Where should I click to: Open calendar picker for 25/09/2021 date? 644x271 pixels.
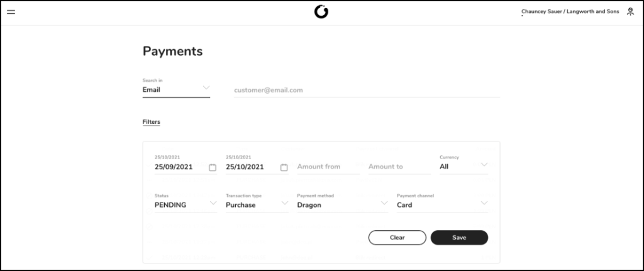point(213,167)
